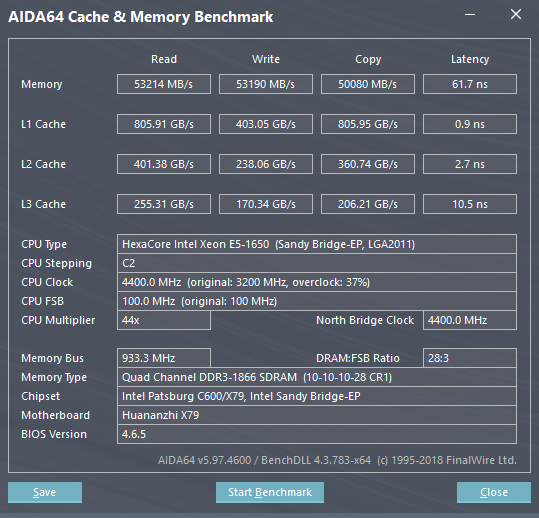This screenshot has width=539, height=518.
Task: Click the North Bridge Clock value
Action: click(x=470, y=320)
